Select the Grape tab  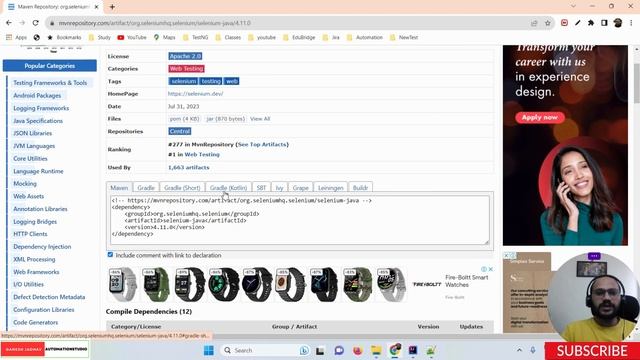[300, 188]
